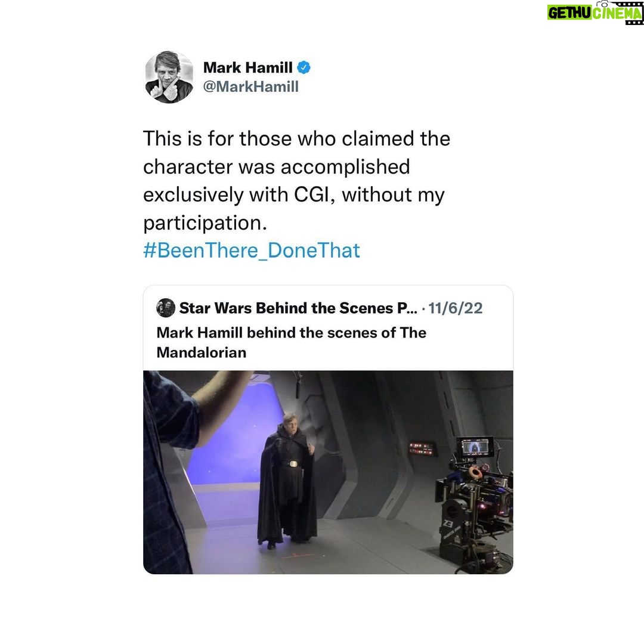Screen dimensions: 644x644
Task: Click the monitor screen on the camera rig
Action: [475, 446]
